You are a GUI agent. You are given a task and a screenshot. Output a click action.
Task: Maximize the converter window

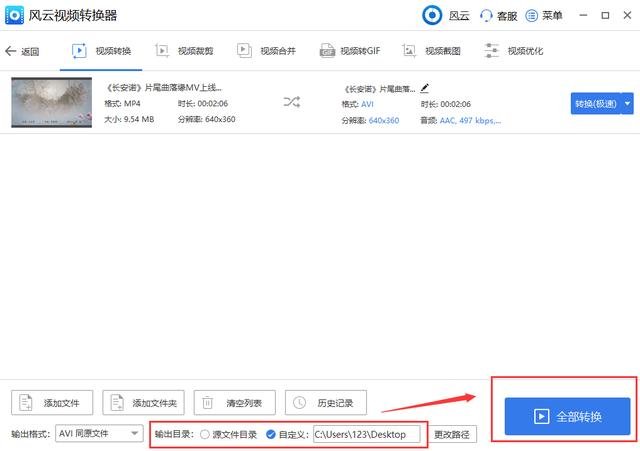pyautogui.click(x=605, y=16)
